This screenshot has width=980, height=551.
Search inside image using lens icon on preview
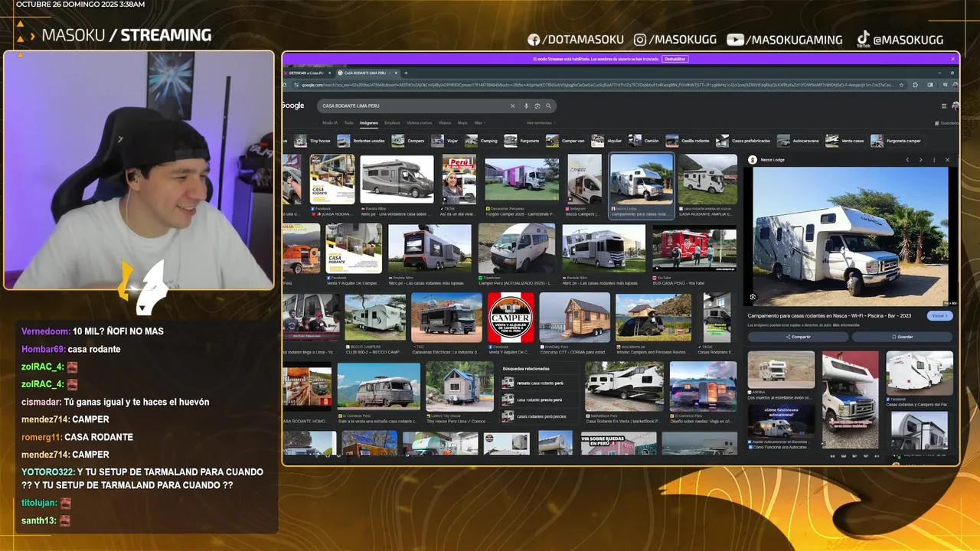pyautogui.click(x=753, y=297)
